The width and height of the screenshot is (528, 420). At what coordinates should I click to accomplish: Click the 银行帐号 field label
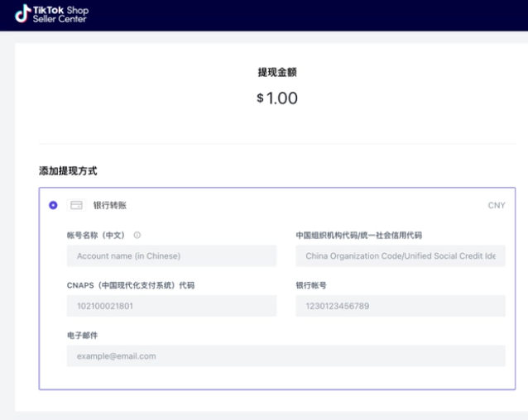pos(310,285)
